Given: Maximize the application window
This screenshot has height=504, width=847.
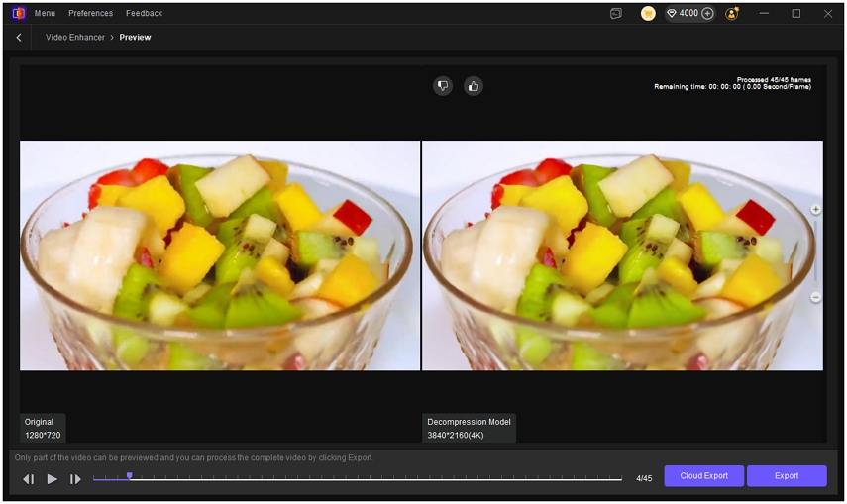Looking at the screenshot, I should pos(796,13).
